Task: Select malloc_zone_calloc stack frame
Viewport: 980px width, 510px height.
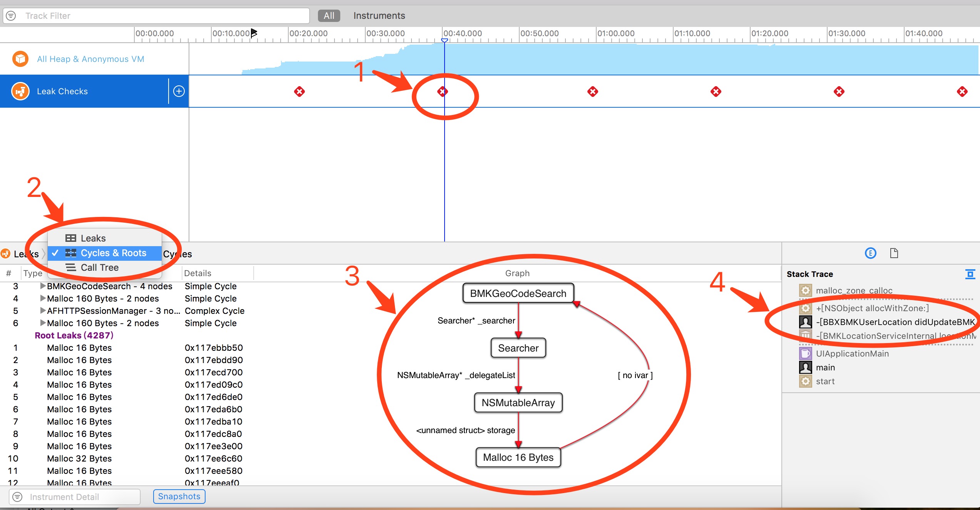Action: click(854, 291)
